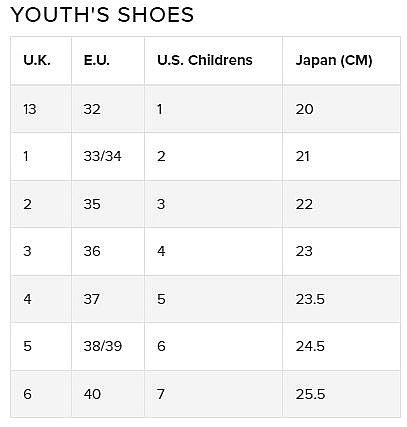Image resolution: width=407 pixels, height=427 pixels.
Task: Select E.U. size 33/34 cell
Action: (108, 156)
